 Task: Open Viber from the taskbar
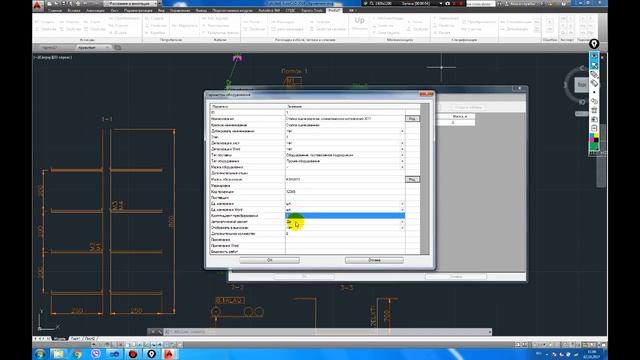(96, 354)
